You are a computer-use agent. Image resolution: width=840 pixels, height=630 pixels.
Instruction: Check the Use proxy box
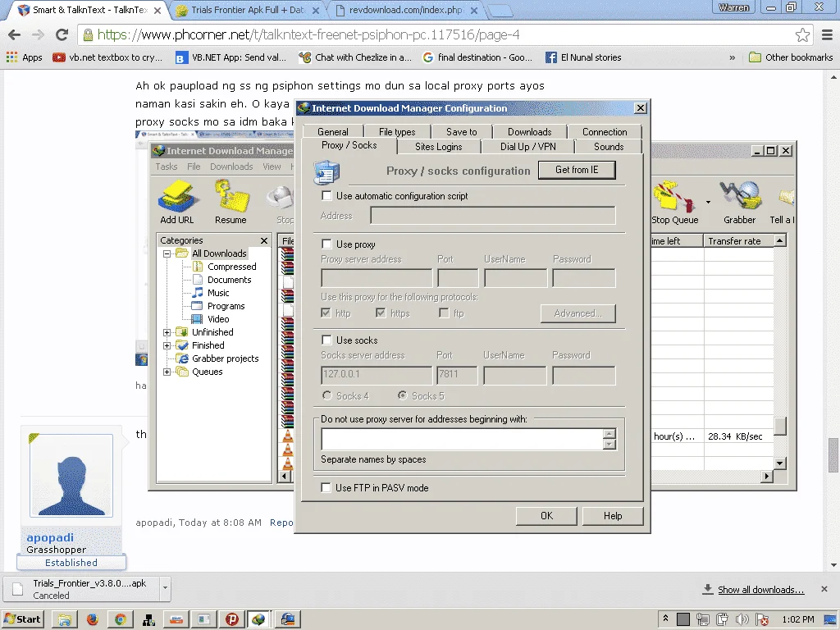coord(326,244)
